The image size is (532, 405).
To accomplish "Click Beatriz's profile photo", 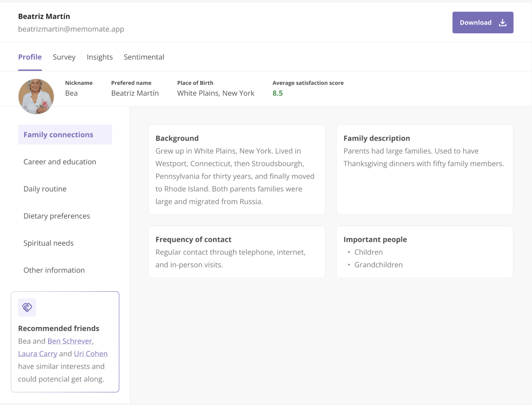I will coord(36,97).
